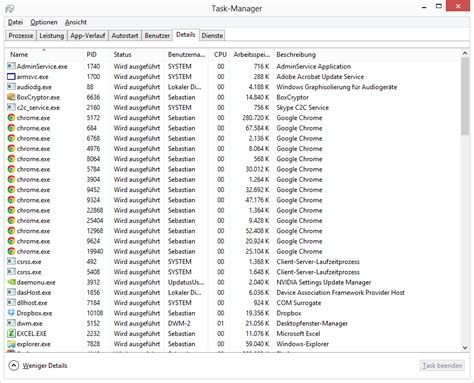474x383 pixels.
Task: Click the vertical scrollbar thumb
Action: point(465,97)
